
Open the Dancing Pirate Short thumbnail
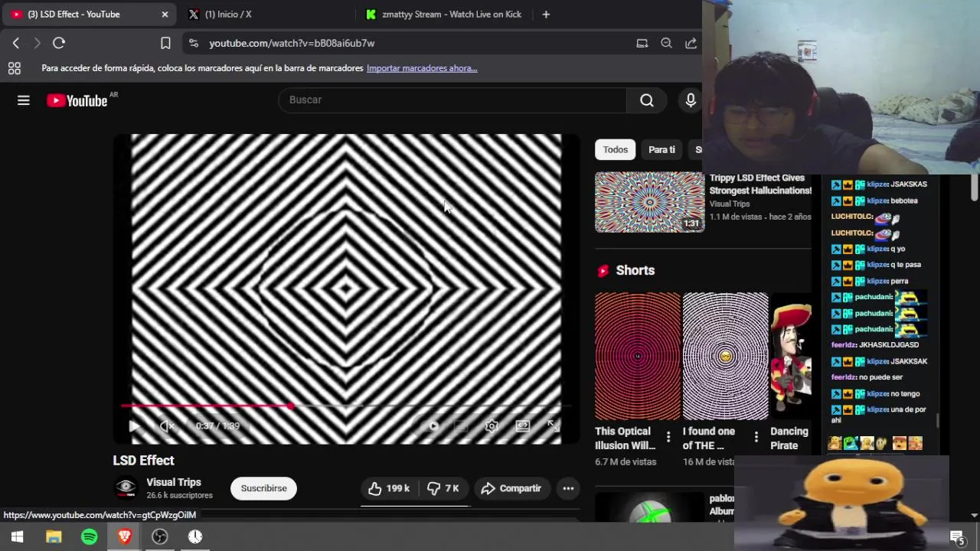coord(791,357)
